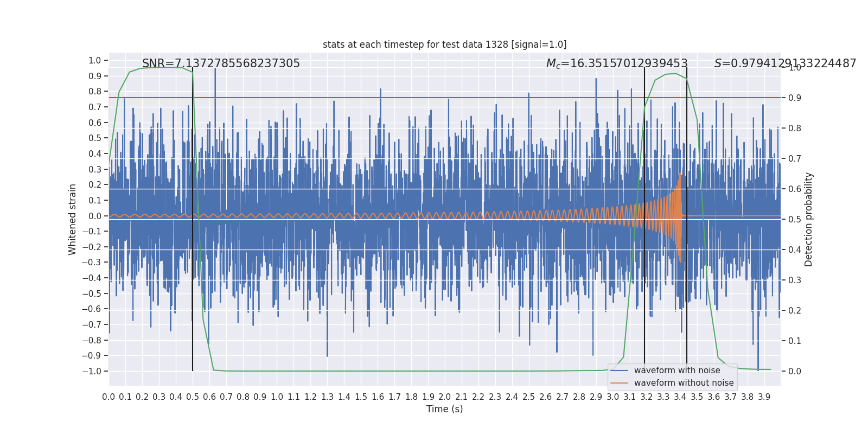Click the "waveform with noise" legend entry
The image size is (868, 434).
point(677,371)
